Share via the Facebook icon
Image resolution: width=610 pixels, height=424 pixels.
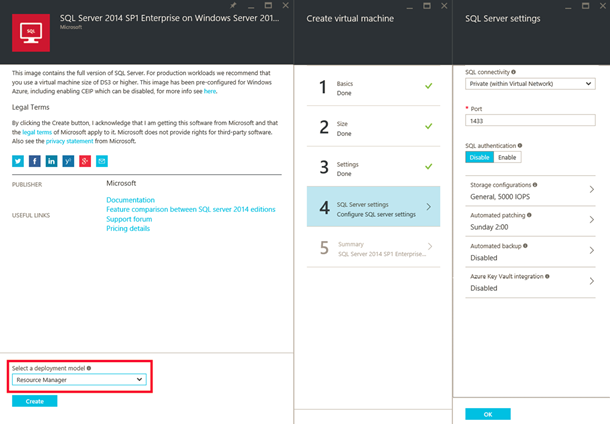pos(34,160)
